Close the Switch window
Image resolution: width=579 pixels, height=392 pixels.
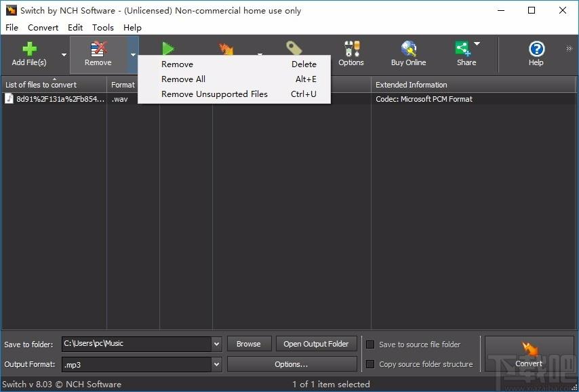coord(563,10)
